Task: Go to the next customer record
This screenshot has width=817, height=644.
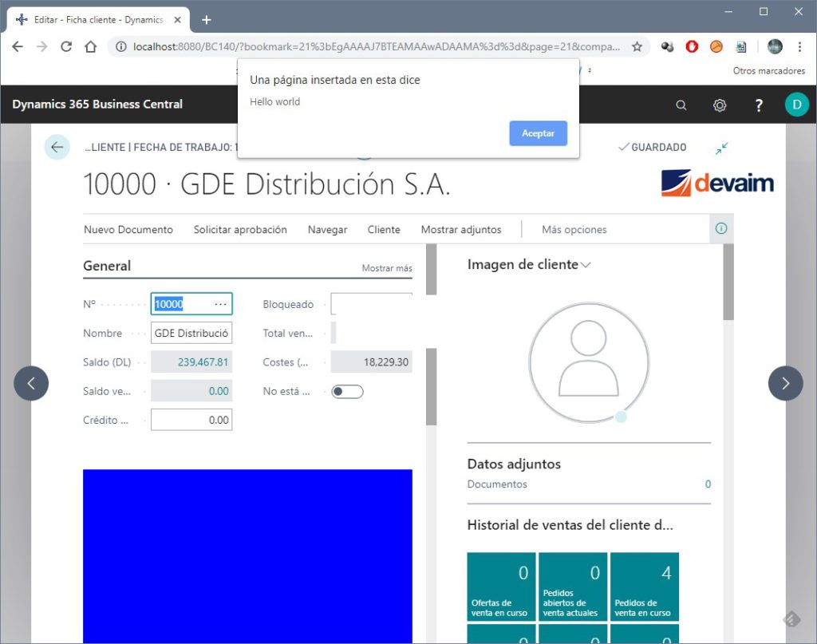Action: point(785,384)
